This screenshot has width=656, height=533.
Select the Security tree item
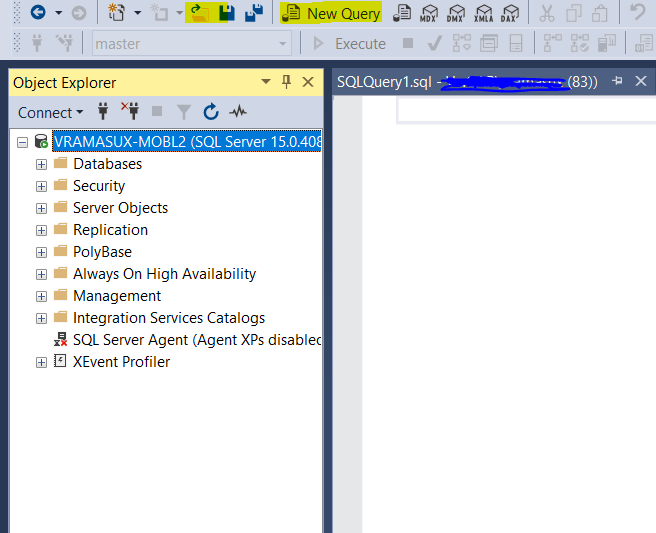pos(99,186)
